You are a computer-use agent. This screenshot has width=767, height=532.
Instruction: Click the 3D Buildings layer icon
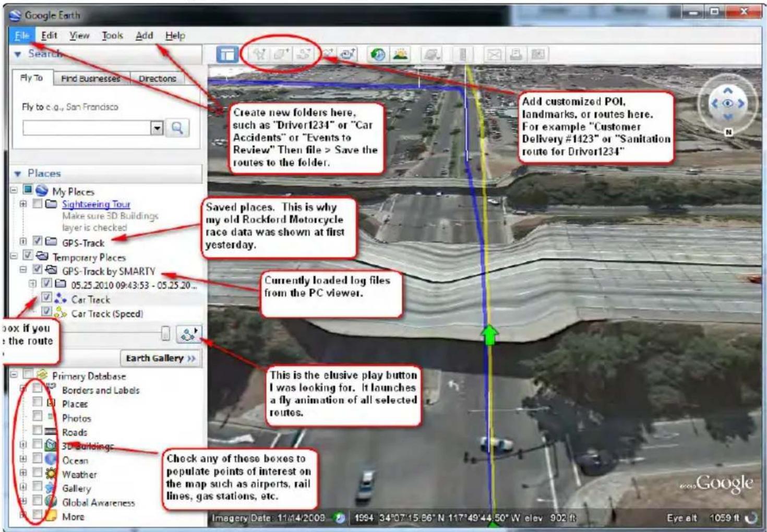[51, 445]
